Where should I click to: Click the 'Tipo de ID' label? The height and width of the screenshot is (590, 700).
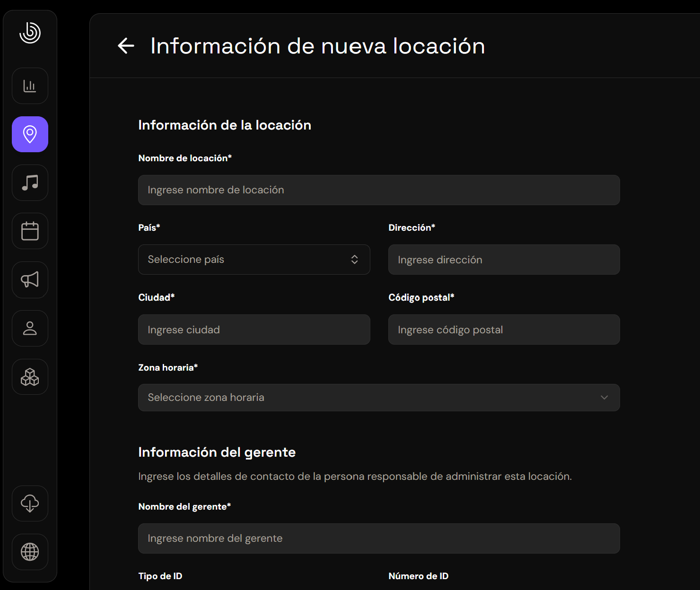coord(160,576)
